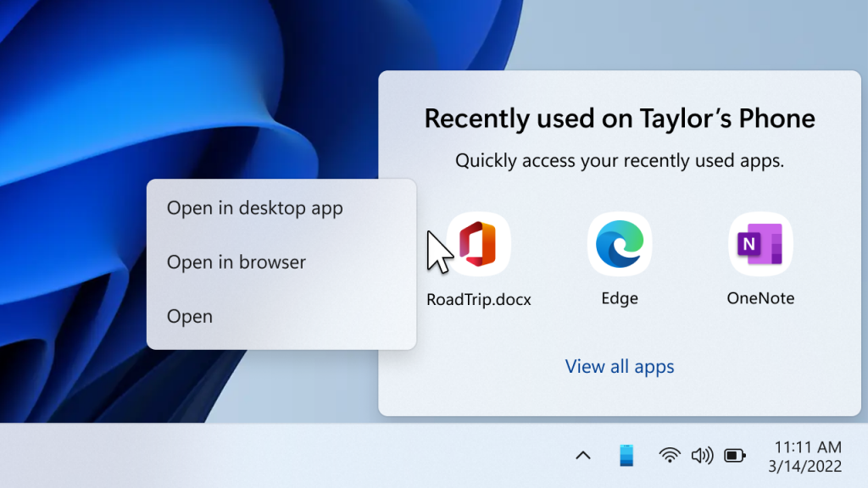Choose "Open in desktop app" from context menu
868x488 pixels.
tap(255, 208)
